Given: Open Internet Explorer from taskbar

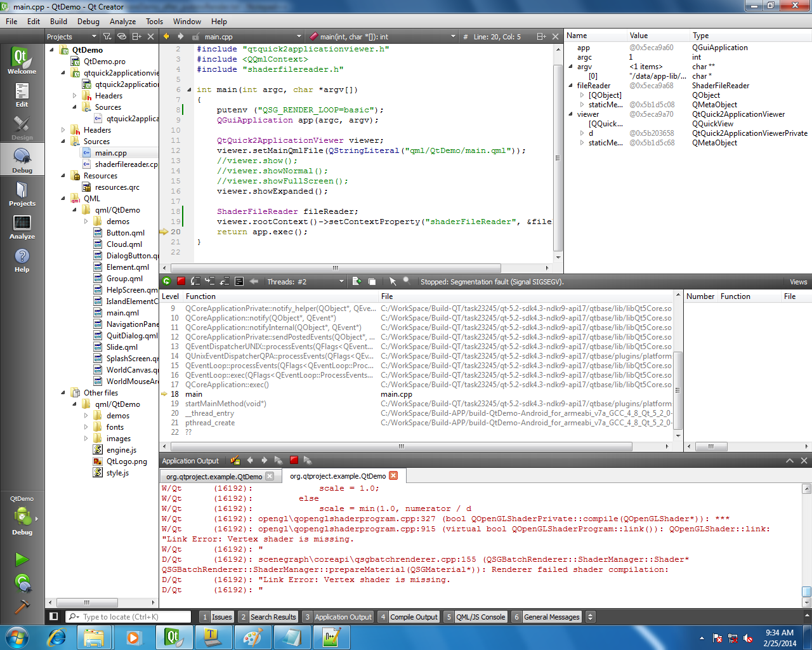Looking at the screenshot, I should click(57, 637).
